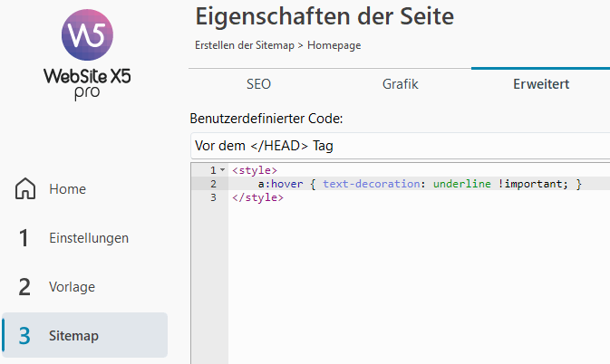
Task: Click the closing </style> tag
Action: pyautogui.click(x=257, y=197)
